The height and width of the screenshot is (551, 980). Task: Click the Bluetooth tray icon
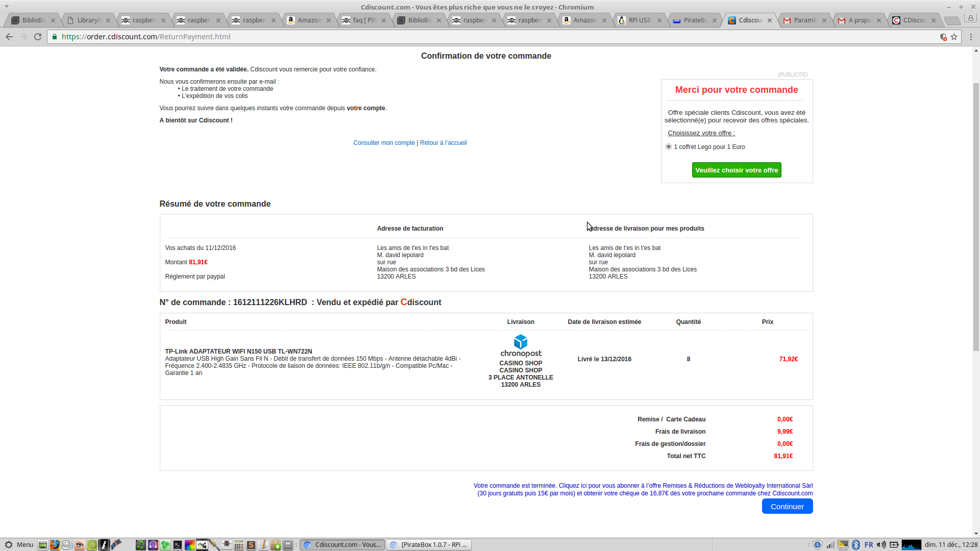click(x=856, y=545)
